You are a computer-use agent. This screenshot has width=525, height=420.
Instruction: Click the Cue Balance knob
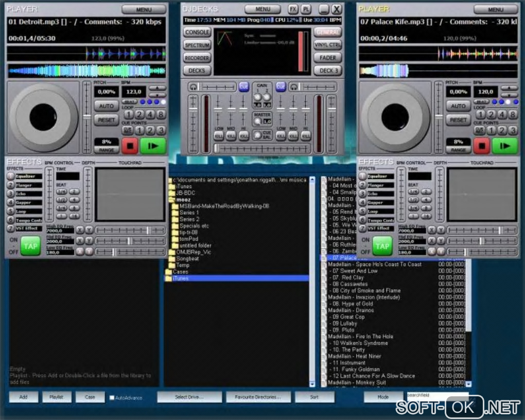tap(257, 135)
